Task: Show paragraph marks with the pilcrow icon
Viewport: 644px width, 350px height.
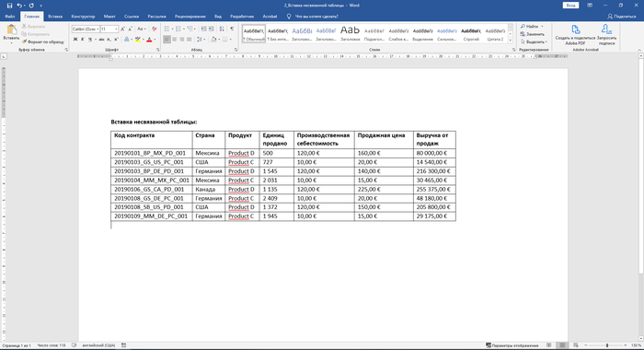Action: click(232, 29)
